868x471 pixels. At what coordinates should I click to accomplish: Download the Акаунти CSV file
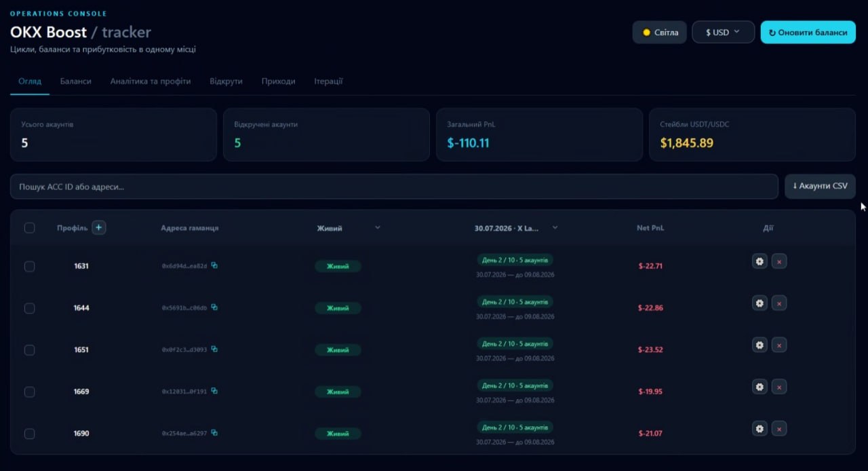(x=820, y=186)
